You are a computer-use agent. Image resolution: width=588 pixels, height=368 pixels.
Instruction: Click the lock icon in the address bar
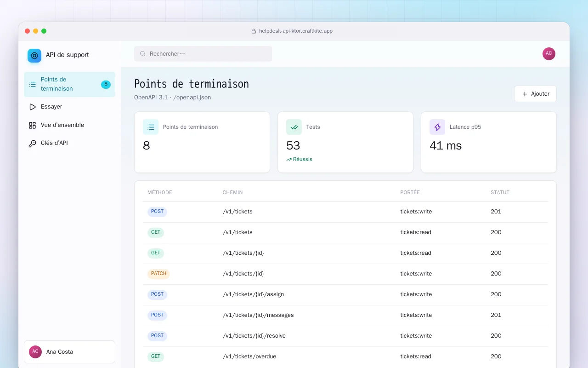(254, 31)
